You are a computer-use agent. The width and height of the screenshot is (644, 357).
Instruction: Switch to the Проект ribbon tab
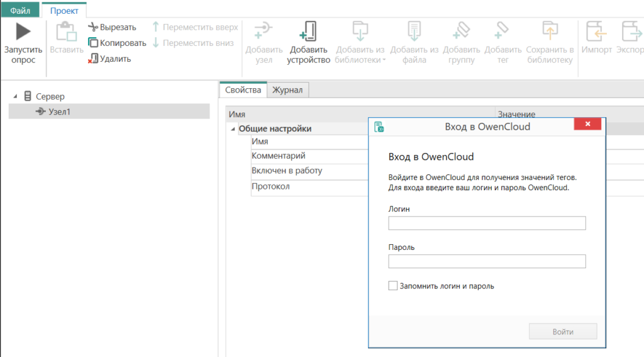tap(64, 10)
